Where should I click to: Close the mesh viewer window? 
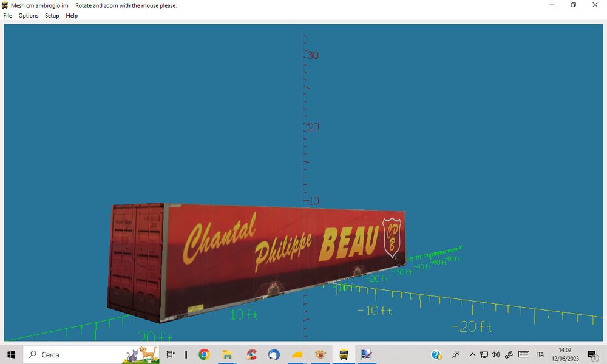pos(595,5)
